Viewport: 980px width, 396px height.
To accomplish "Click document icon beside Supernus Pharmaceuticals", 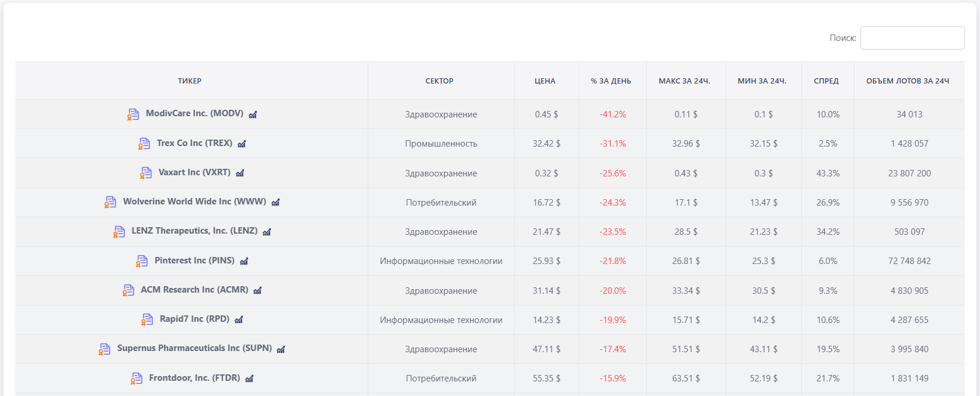I will click(x=104, y=349).
